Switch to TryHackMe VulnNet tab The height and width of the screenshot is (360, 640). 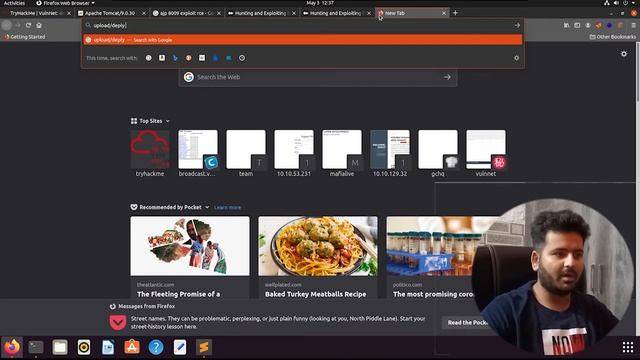pyautogui.click(x=36, y=13)
